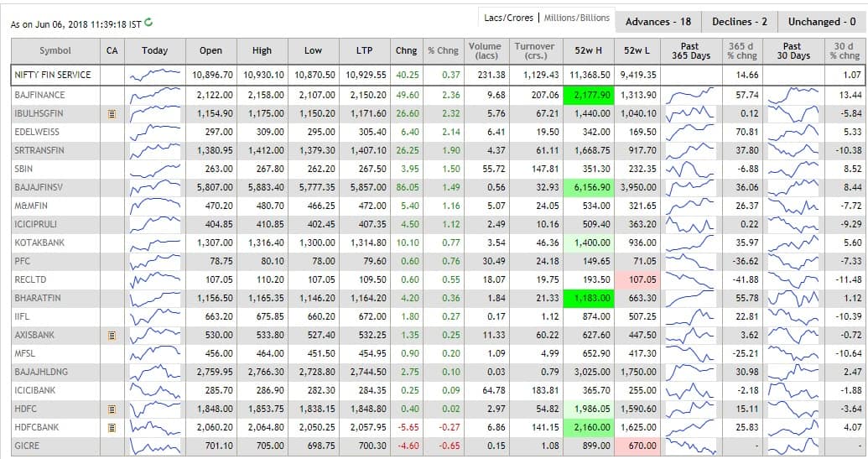
Task: Open corporate action icon for HDFC
Action: click(112, 409)
